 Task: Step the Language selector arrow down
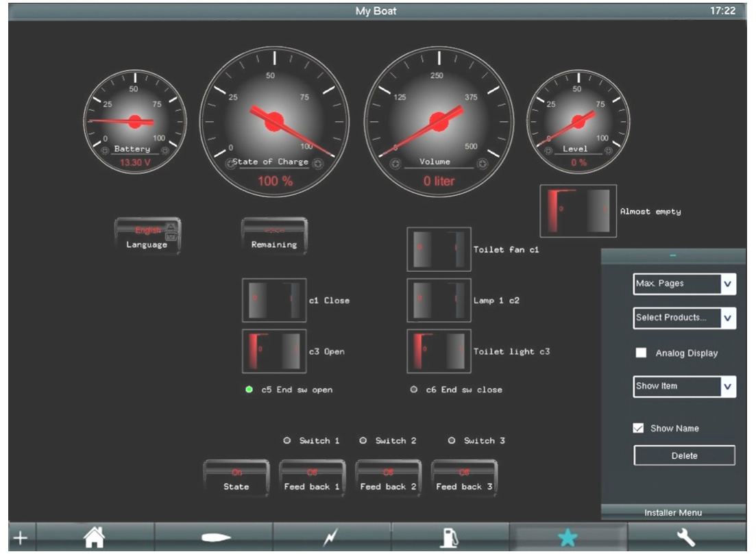click(x=171, y=236)
